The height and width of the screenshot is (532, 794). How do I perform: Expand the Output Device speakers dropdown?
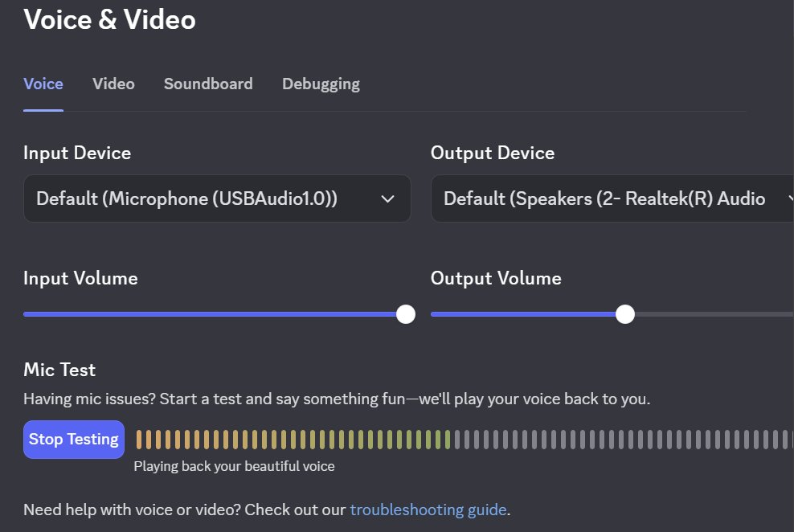pyautogui.click(x=612, y=198)
